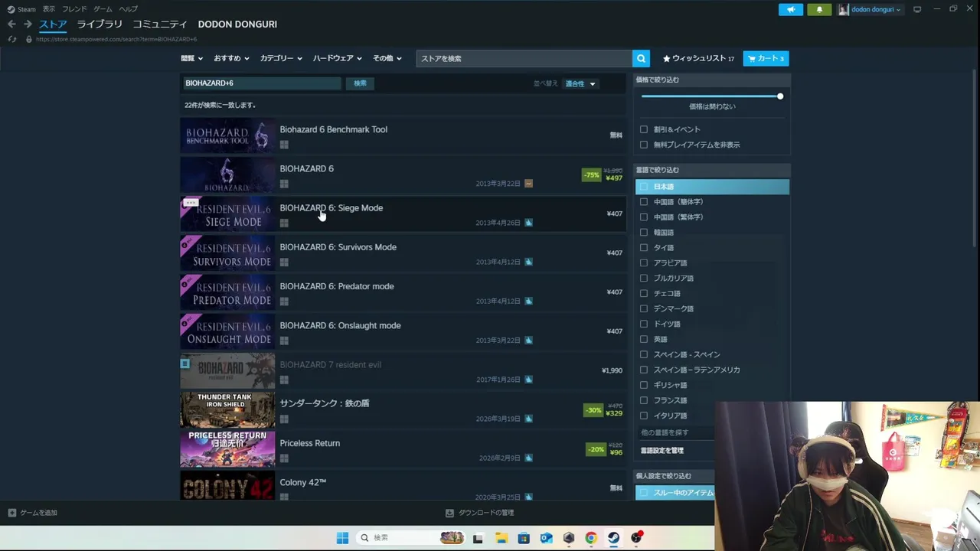Check the タイ語 language filter
This screenshot has height=551, width=980.
click(x=644, y=248)
